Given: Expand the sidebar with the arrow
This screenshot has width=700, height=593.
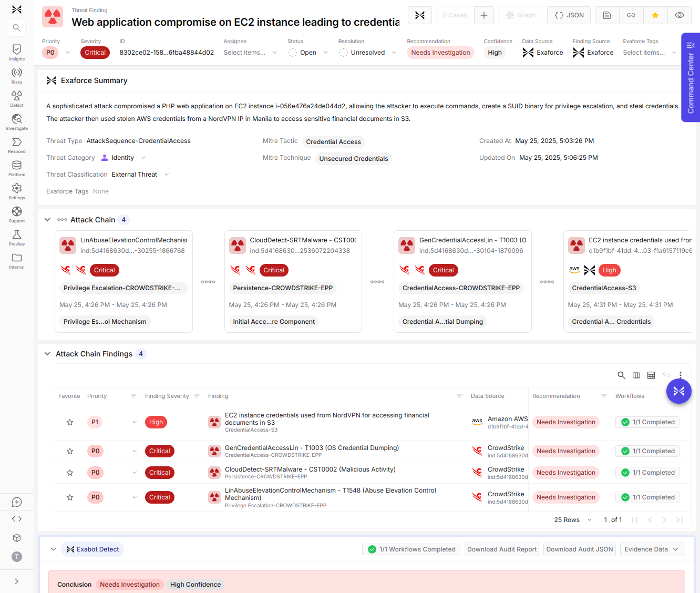Looking at the screenshot, I should pyautogui.click(x=17, y=581).
